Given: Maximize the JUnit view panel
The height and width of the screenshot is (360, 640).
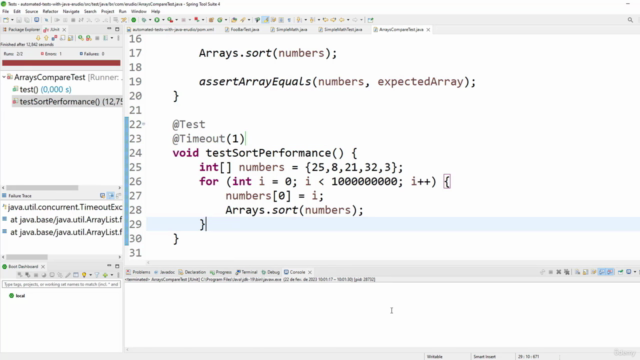Looking at the screenshot, I should tap(117, 29).
